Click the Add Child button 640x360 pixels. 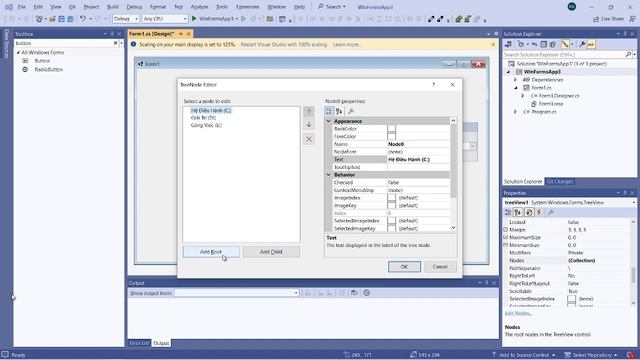click(271, 252)
